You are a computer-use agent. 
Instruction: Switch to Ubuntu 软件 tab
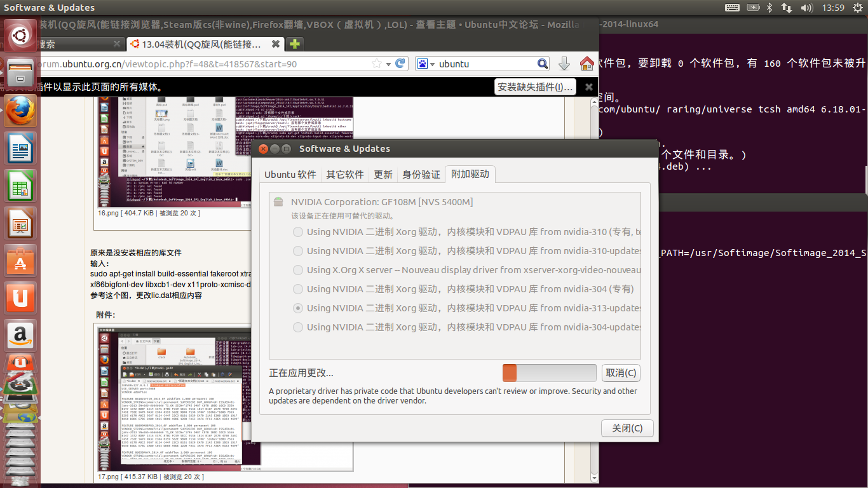[x=290, y=174]
